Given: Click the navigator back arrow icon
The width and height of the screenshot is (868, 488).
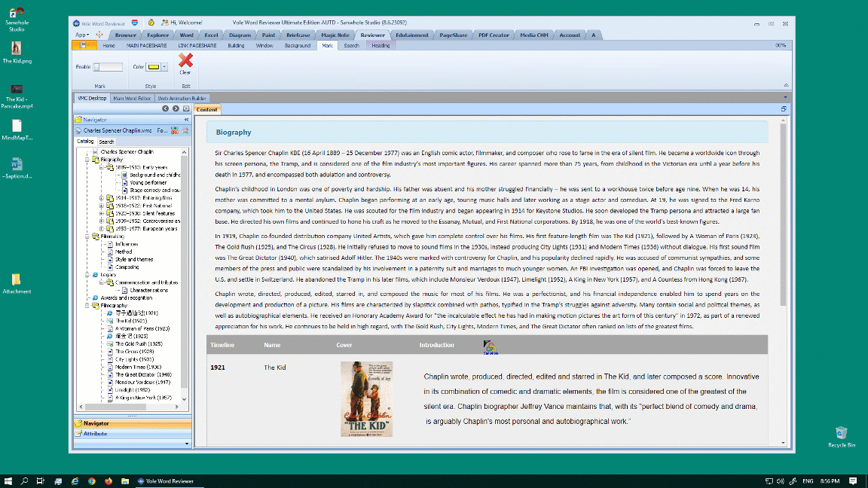Looking at the screenshot, I should point(167,108).
